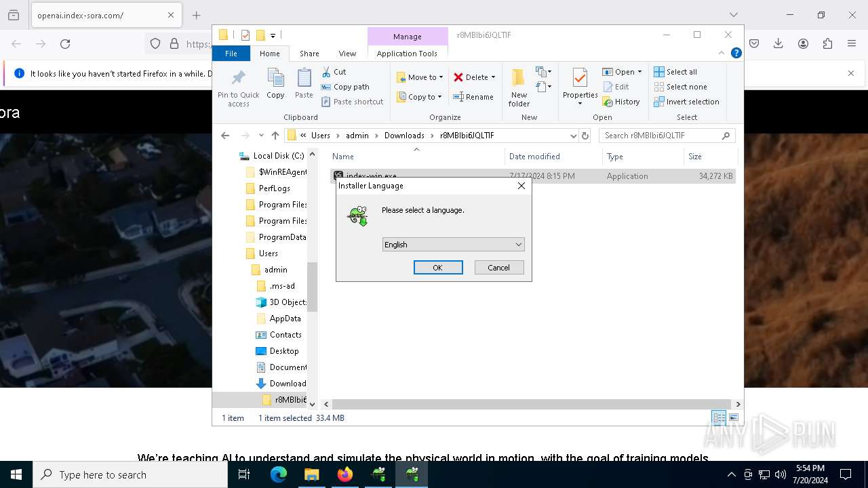Select Contacts in navigation tree
868x488 pixels.
(x=279, y=335)
